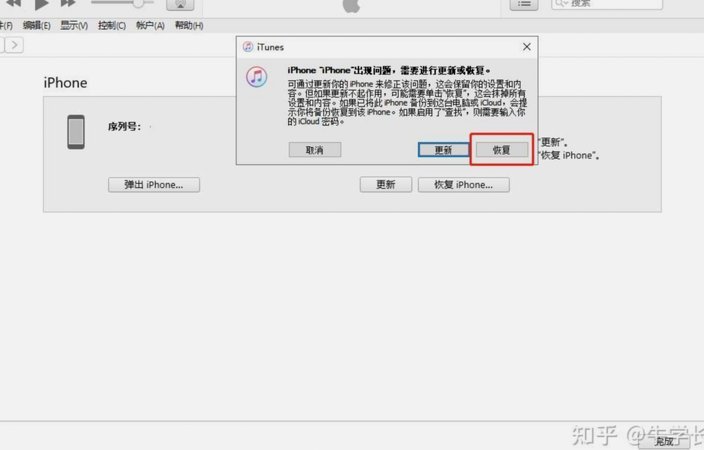Open the 编辑(E) menu
Viewport: 704px width, 450px height.
(37, 26)
